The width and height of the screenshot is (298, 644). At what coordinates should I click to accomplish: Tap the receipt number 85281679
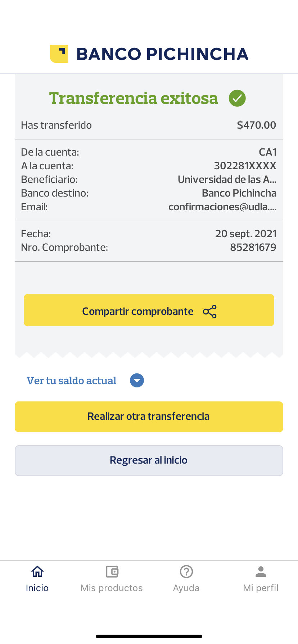pyautogui.click(x=253, y=247)
